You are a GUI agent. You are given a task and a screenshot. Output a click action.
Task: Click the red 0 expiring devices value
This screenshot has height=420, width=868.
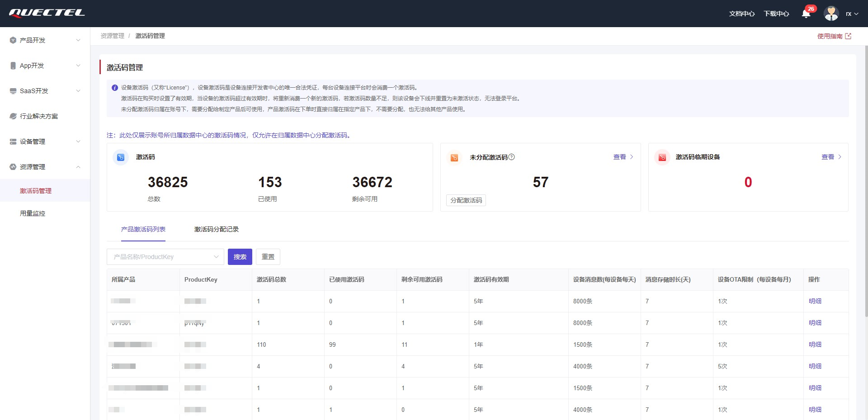[748, 182]
